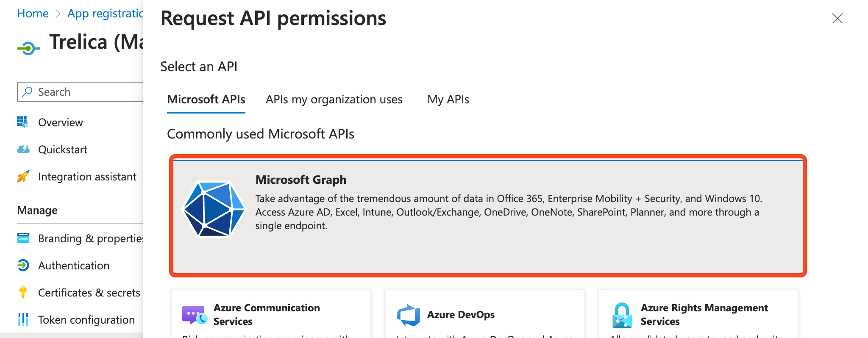Screen dimensions: 868x338
Task: Click the Overview icon in sidebar
Action: click(x=22, y=122)
